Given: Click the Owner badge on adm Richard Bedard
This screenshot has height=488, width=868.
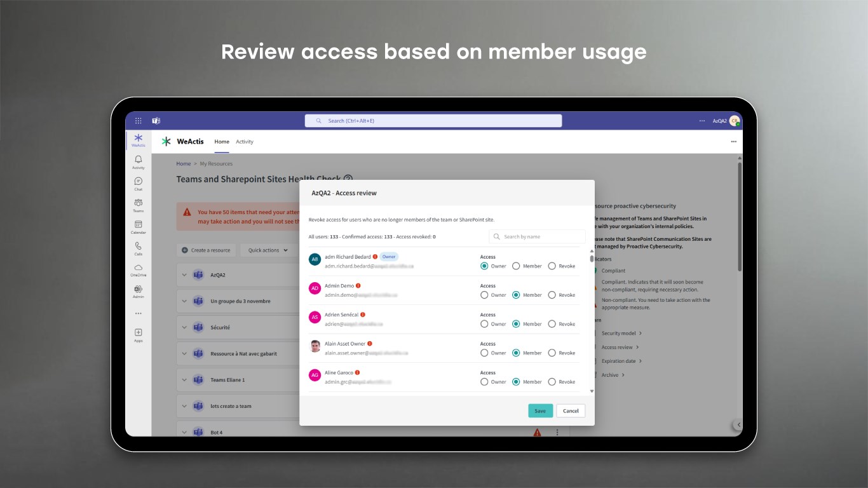Looking at the screenshot, I should (x=389, y=257).
